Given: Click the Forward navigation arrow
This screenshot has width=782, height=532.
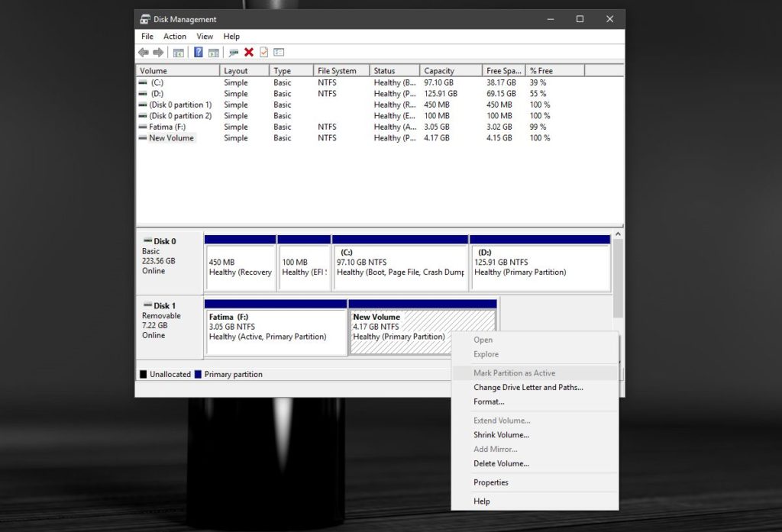Looking at the screenshot, I should click(x=158, y=52).
